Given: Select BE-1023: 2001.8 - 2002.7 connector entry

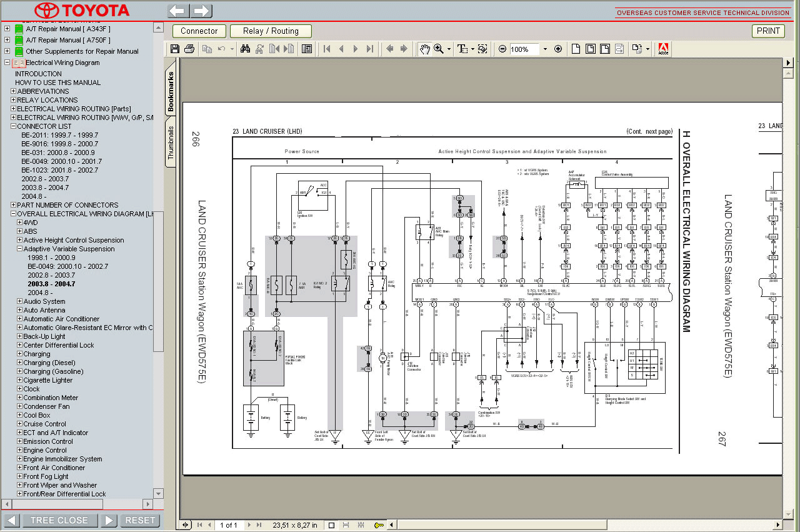Looking at the screenshot, I should click(59, 170).
